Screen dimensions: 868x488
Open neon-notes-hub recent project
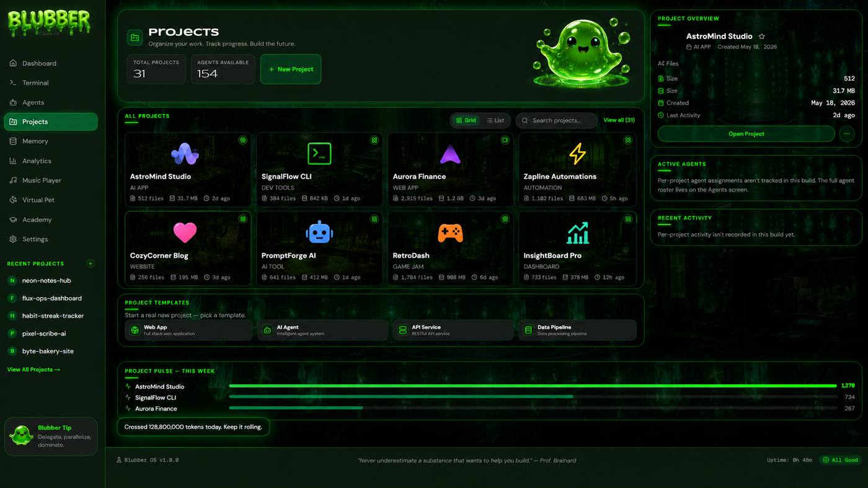tap(51, 280)
